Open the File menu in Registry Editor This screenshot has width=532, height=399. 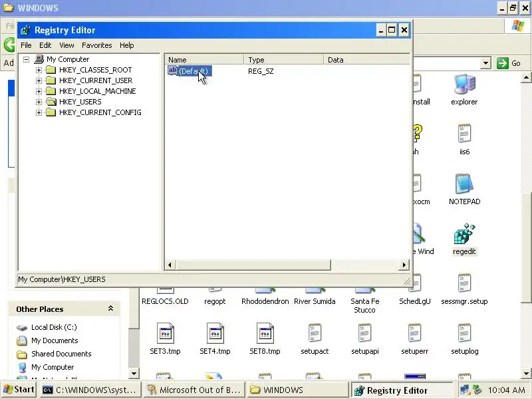click(x=26, y=45)
